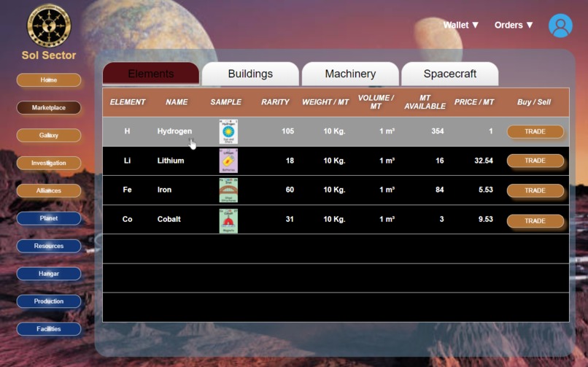The width and height of the screenshot is (588, 367).
Task: Click the VOLUME / MT column header
Action: [x=376, y=102]
